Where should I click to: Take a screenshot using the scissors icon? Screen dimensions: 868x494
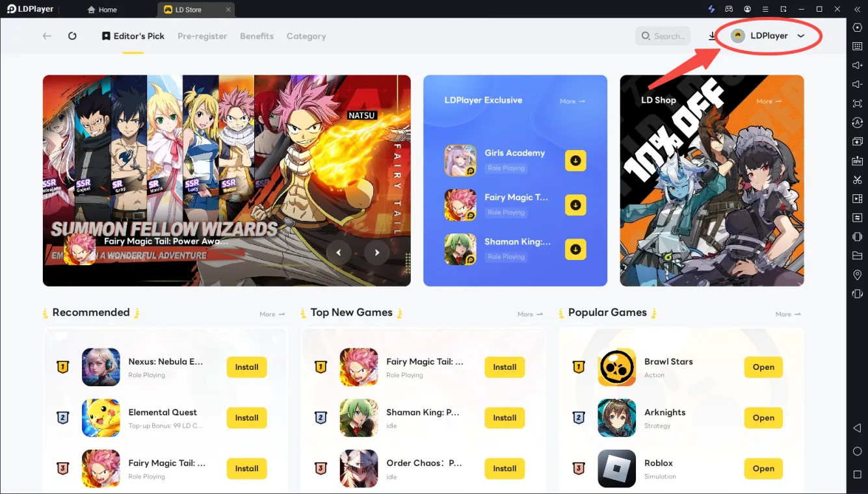(x=857, y=179)
